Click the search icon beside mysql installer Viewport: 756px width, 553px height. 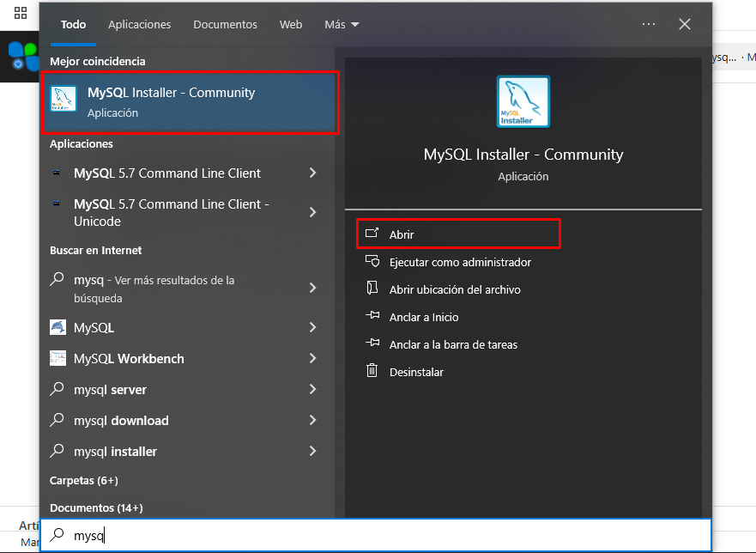[x=57, y=450]
